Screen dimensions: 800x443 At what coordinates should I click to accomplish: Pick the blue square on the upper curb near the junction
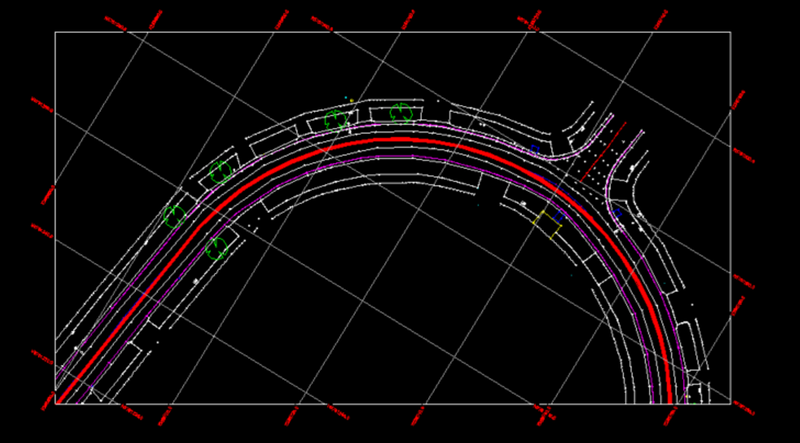click(x=535, y=150)
